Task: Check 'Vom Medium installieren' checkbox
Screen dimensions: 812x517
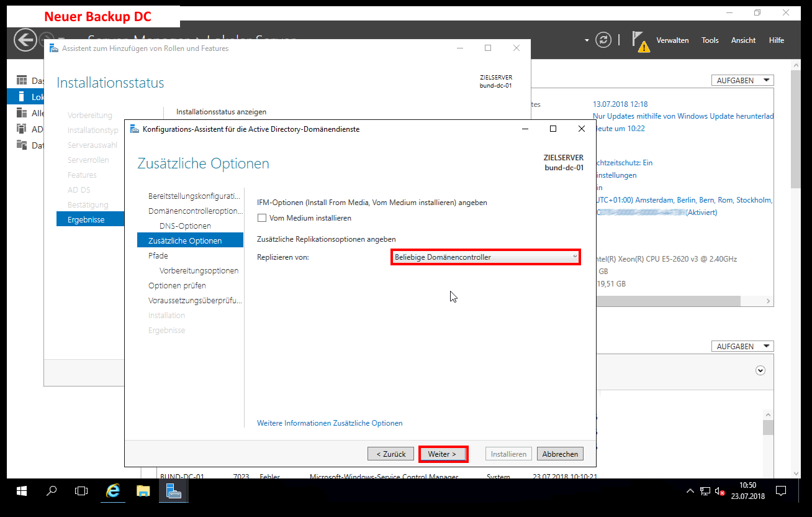Action: pyautogui.click(x=262, y=218)
